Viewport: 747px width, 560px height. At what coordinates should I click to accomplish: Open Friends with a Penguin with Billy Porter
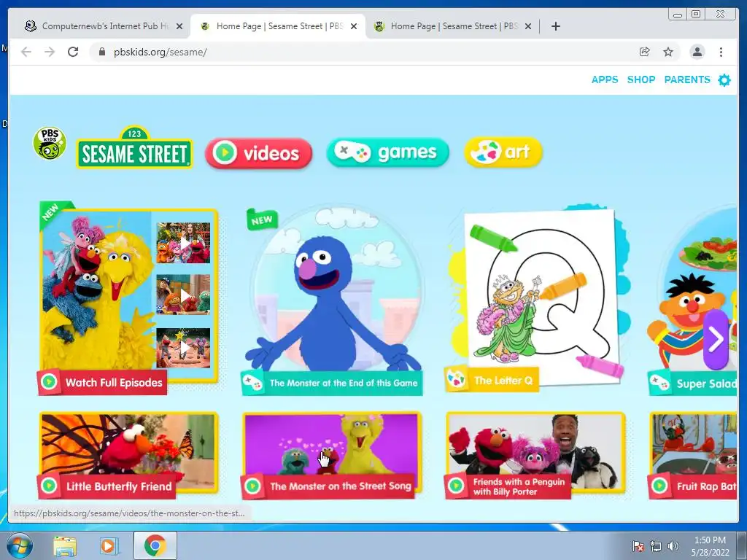click(x=519, y=486)
